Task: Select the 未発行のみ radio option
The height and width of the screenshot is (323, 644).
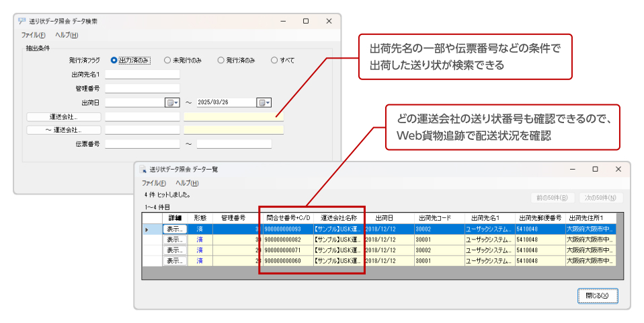Action: coord(167,61)
